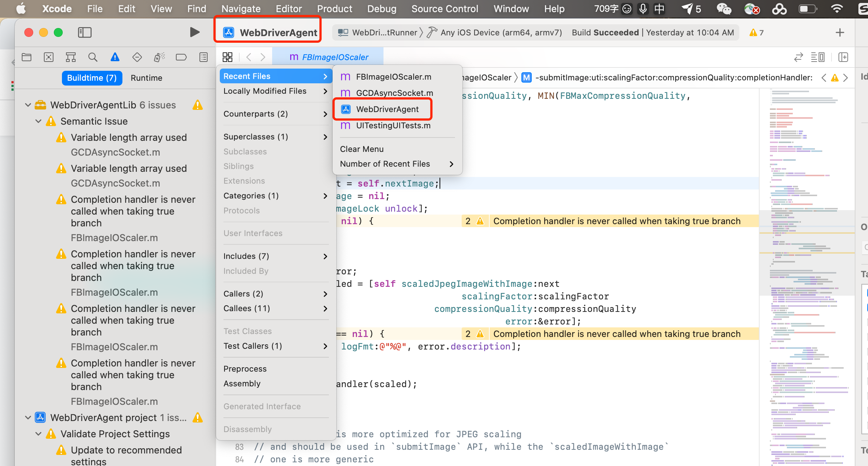This screenshot has height=466, width=868.
Task: Expand the Counterparts (2) submenu
Action: click(276, 114)
